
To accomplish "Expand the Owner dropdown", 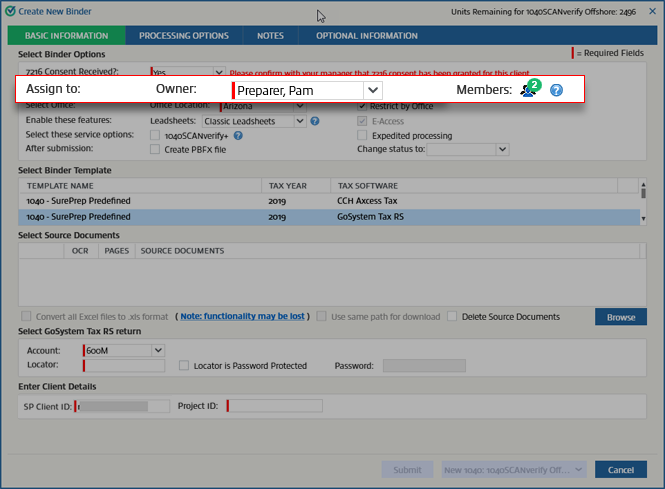I will point(372,90).
